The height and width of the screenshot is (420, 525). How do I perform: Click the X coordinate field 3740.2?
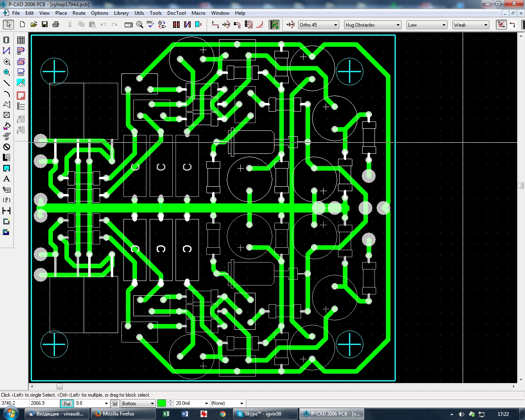point(14,404)
